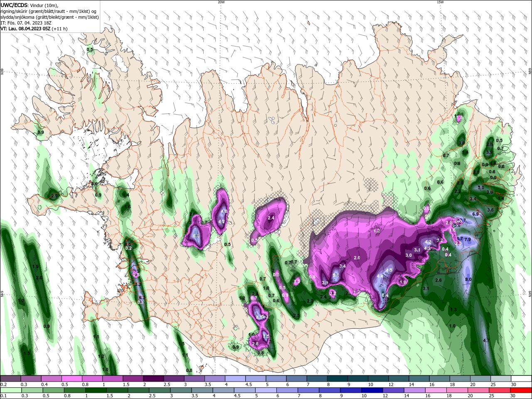Click the '2.6' rain value on the map
This screenshot has width=532, height=399.
coord(438,280)
